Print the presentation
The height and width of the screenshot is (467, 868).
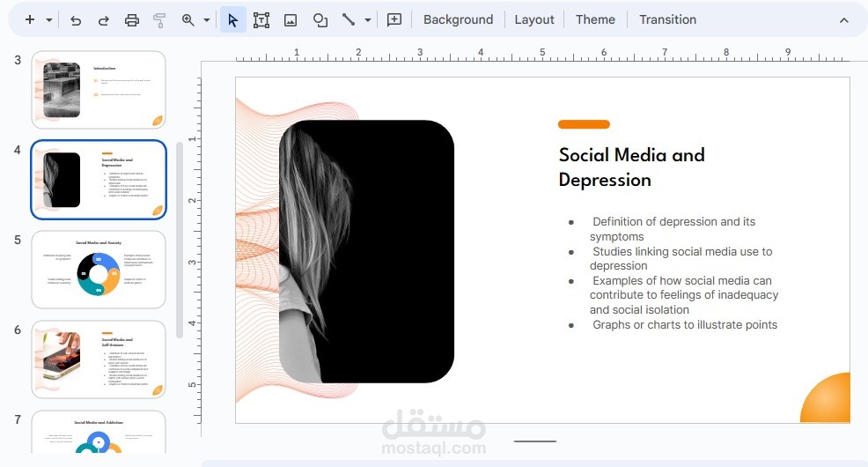pyautogui.click(x=132, y=20)
